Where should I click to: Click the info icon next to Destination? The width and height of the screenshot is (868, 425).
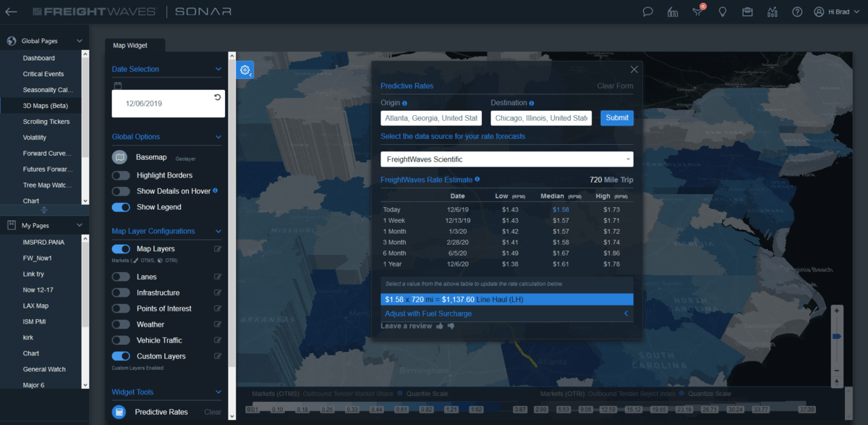[532, 104]
